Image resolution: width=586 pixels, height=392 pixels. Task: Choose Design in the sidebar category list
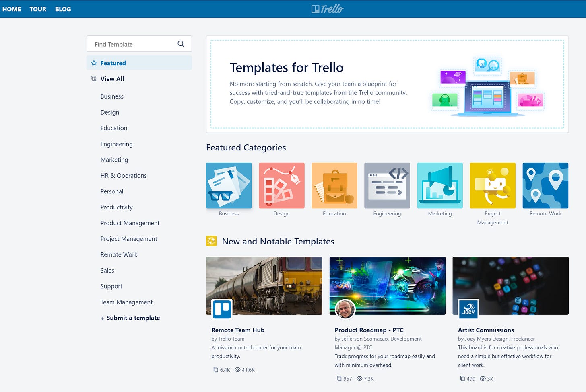110,112
